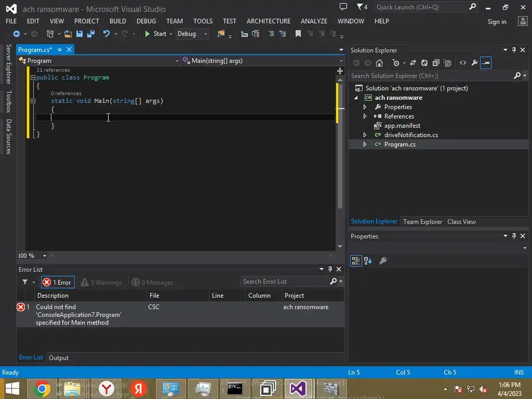
Task: Click Pending Changes Filter clock icon
Action: tap(396, 63)
